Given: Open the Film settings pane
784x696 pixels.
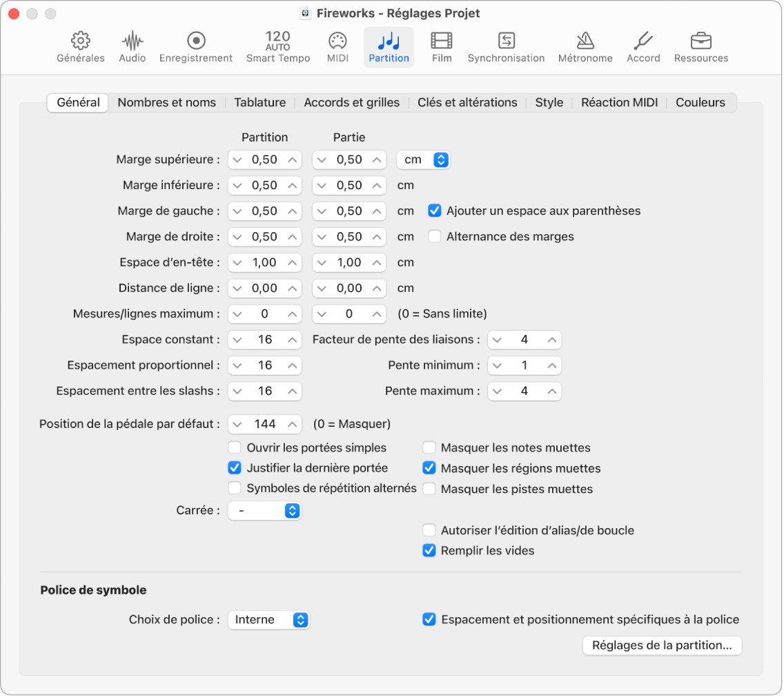Looking at the screenshot, I should point(442,47).
